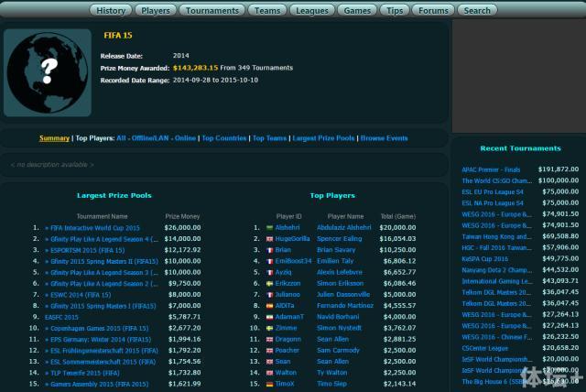This screenshot has height=392, width=586.
Task: Open EPS Germany: Winter 2014 link
Action: coord(101,340)
